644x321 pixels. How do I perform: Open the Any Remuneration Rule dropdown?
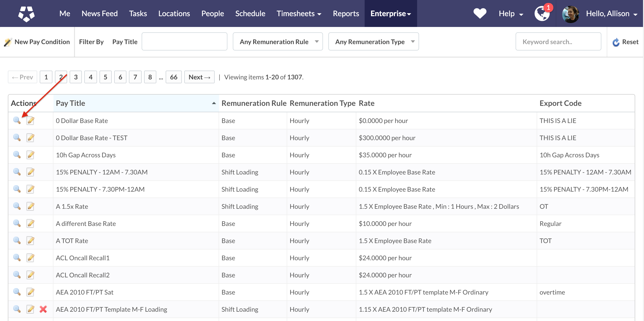click(x=277, y=42)
